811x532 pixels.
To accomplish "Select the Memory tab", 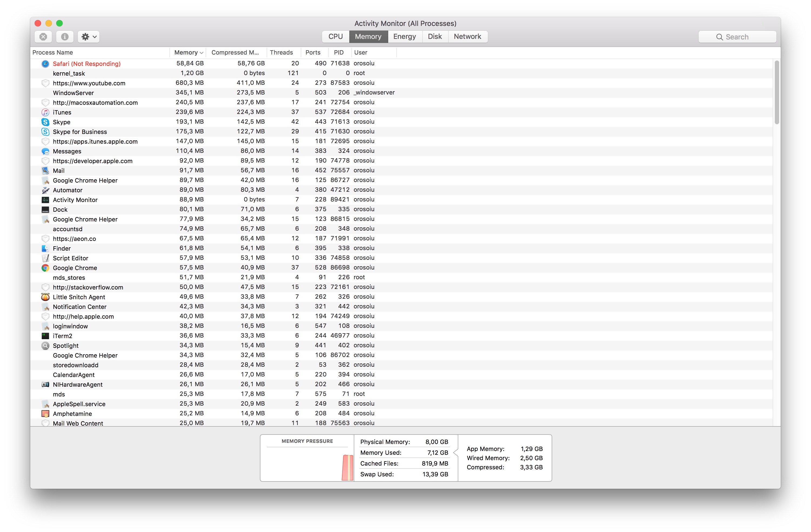I will click(368, 36).
